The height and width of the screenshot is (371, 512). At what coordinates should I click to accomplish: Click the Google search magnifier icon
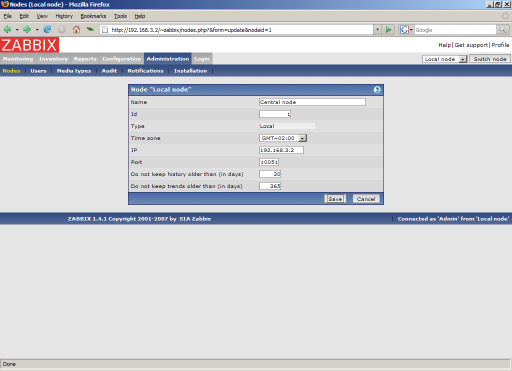502,30
